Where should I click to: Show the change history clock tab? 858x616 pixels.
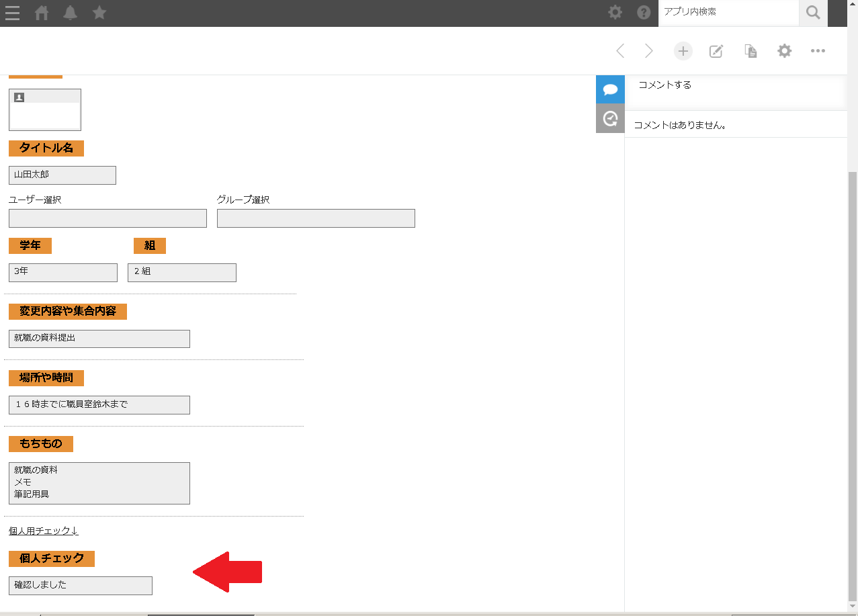click(x=610, y=118)
